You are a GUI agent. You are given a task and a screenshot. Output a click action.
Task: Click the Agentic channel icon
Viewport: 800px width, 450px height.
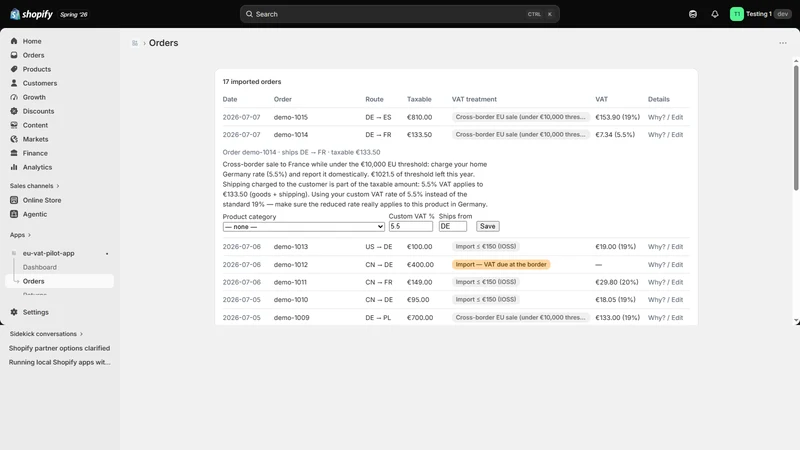[x=14, y=214]
